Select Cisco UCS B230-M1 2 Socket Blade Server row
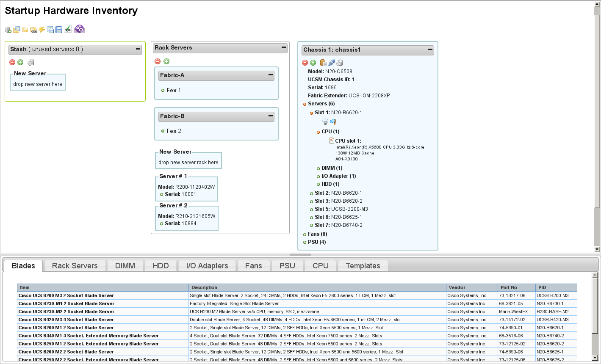Viewport: 601px width, 364px height. tap(297, 303)
